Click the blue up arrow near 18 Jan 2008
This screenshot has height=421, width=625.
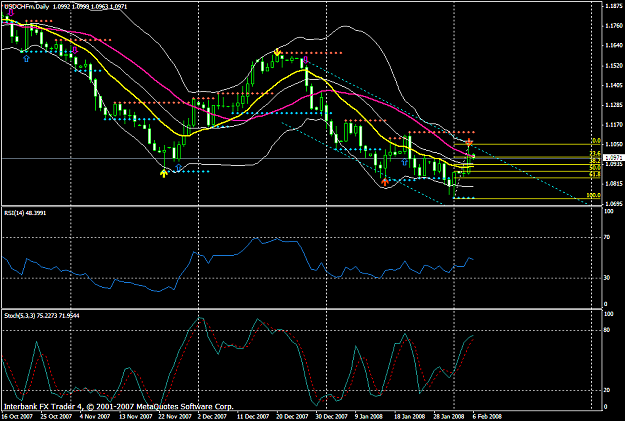coord(405,162)
